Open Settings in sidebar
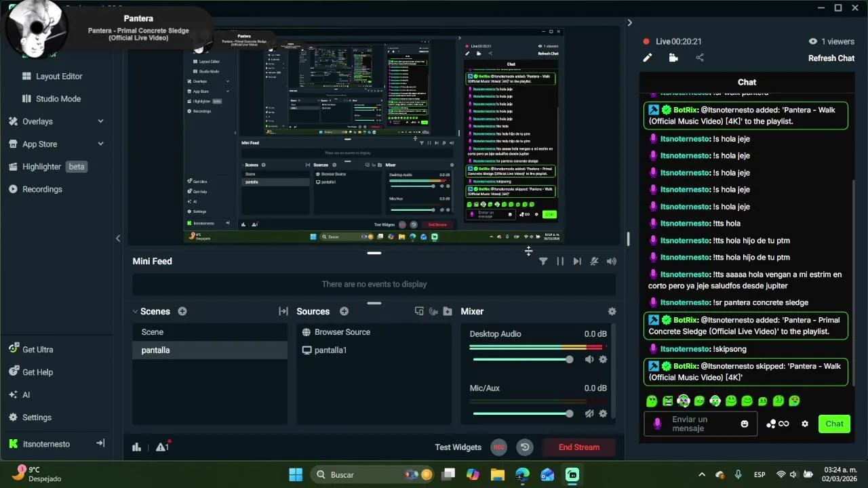This screenshot has height=488, width=868. 30,418
